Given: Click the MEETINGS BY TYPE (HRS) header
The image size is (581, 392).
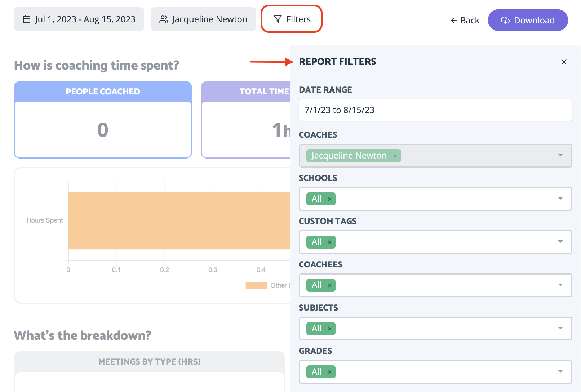Looking at the screenshot, I should 150,362.
